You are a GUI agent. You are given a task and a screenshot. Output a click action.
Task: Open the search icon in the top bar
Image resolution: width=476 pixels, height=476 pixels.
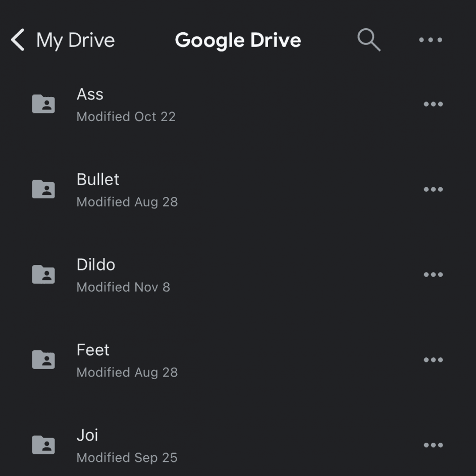point(368,40)
